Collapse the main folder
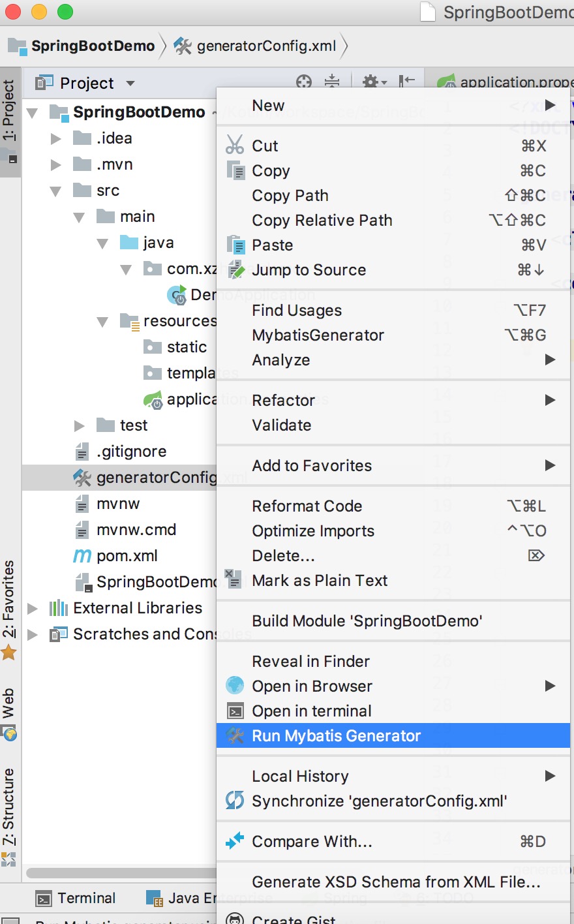The width and height of the screenshot is (574, 924). click(79, 217)
